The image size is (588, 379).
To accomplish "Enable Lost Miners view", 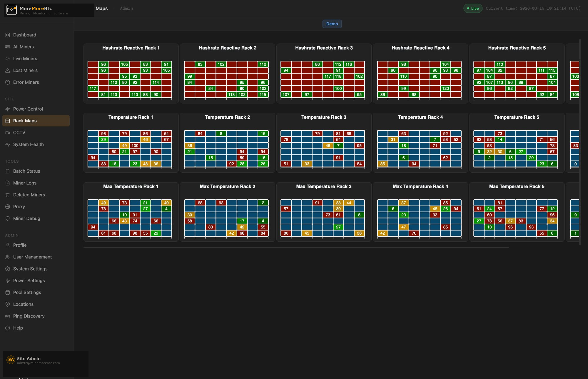I will click(25, 70).
